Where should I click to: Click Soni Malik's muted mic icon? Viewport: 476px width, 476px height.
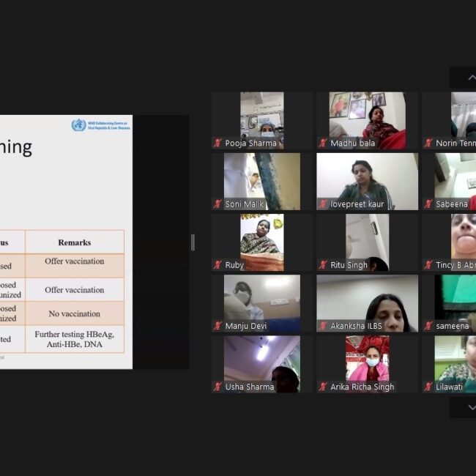coord(217,204)
